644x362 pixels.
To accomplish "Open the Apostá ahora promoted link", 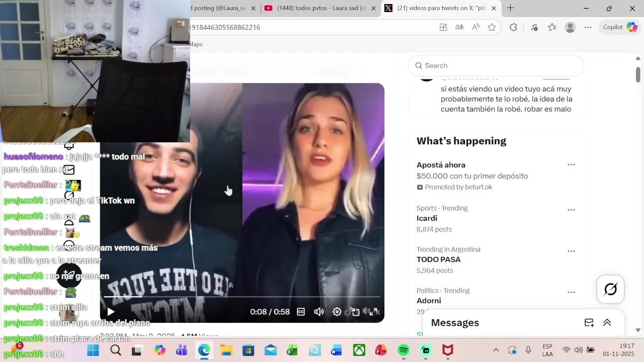I will [x=441, y=165].
